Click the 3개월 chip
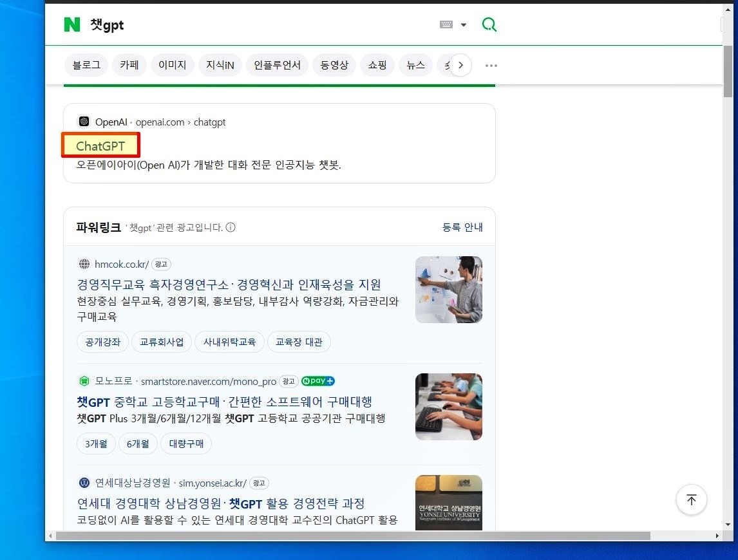Image resolution: width=738 pixels, height=560 pixels. coord(96,443)
